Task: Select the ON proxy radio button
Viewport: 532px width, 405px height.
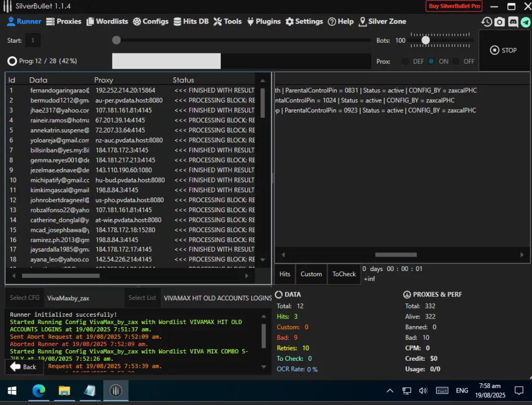Action: click(431, 61)
